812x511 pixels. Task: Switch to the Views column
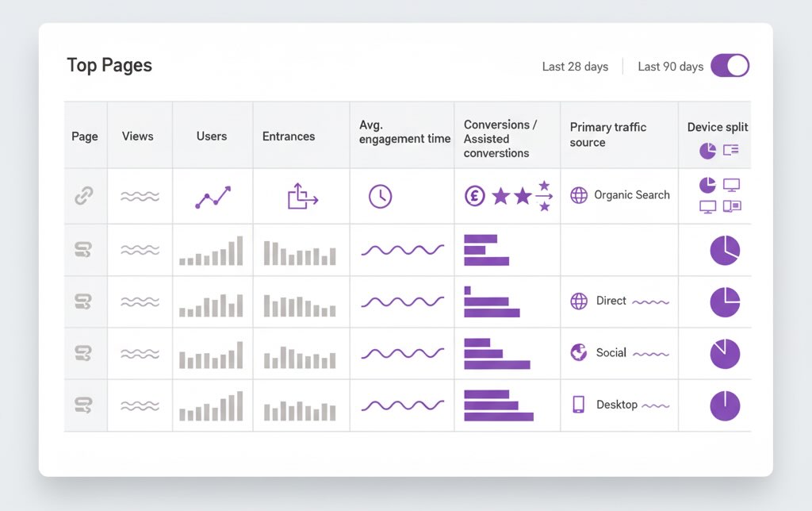[x=138, y=136]
